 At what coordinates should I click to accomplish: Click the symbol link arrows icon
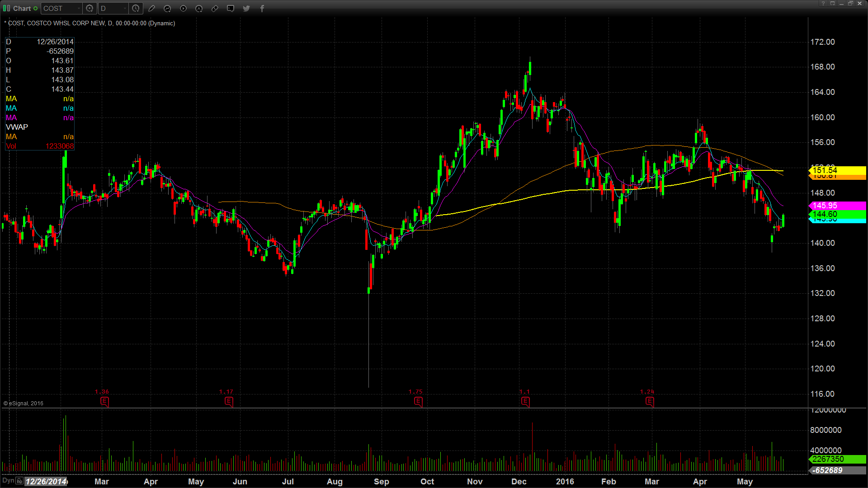tap(215, 9)
